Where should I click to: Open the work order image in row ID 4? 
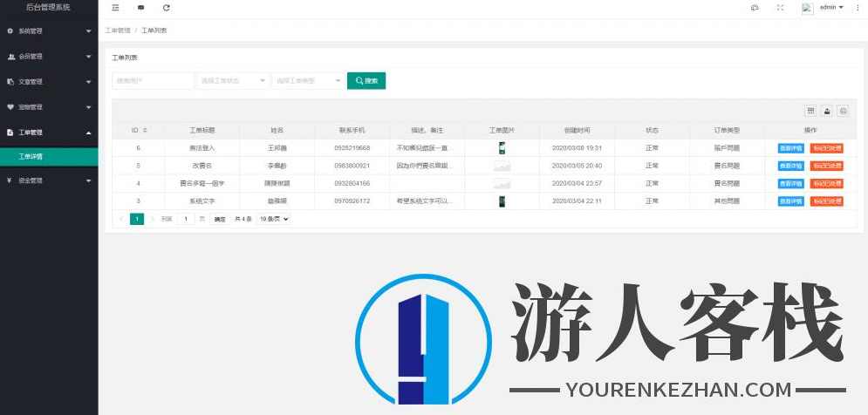coord(502,184)
